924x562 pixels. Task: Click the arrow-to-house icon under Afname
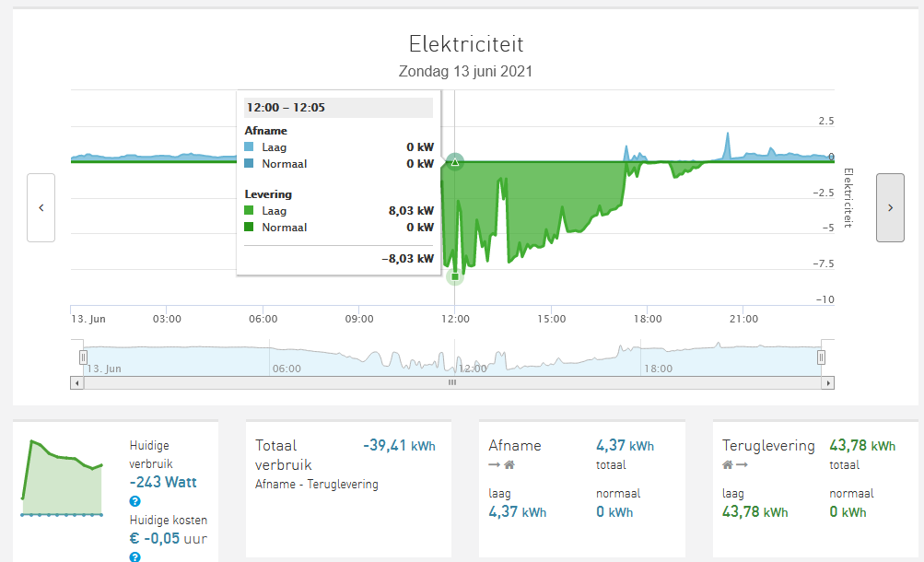click(502, 465)
